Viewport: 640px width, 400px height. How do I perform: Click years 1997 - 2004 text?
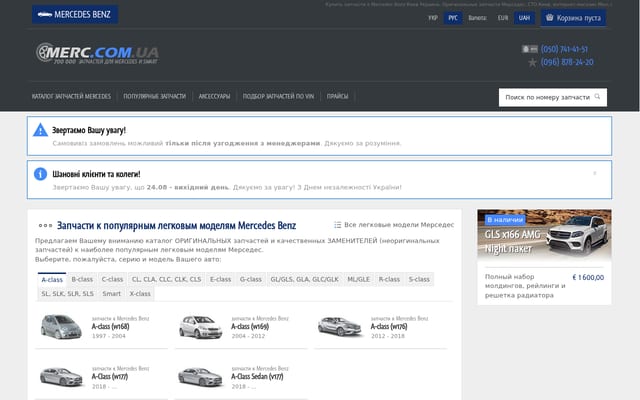click(109, 336)
